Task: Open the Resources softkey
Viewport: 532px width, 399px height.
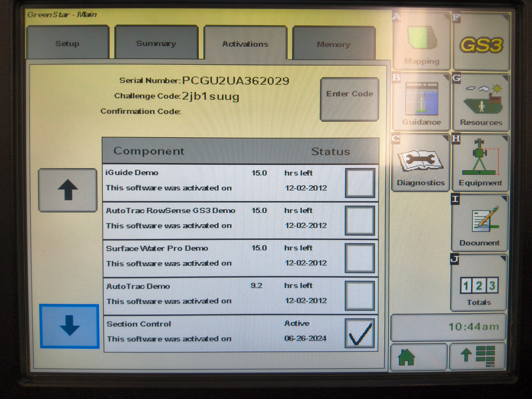Action: coord(481,103)
